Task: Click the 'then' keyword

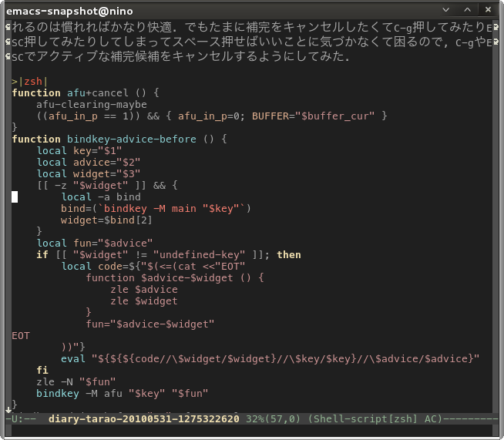Action: (x=289, y=255)
